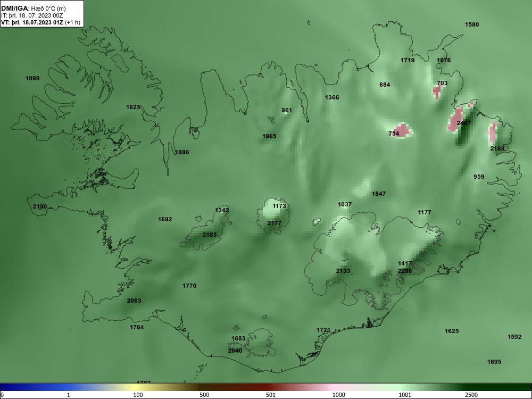Select the 'VT: þri. 18.07.2023 01Z (+1 h)' line

coord(41,23)
